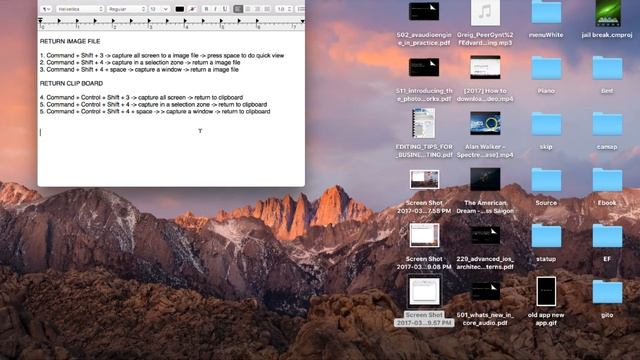Image resolution: width=640 pixels, height=360 pixels.
Task: Select The American Dream Miss Saigon file
Action: pos(485,191)
